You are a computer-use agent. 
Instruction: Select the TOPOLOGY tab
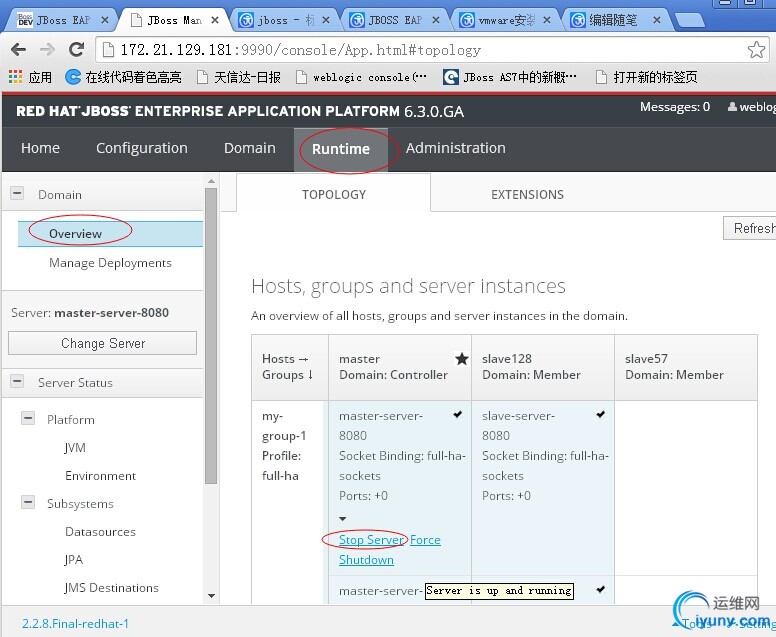[334, 195]
